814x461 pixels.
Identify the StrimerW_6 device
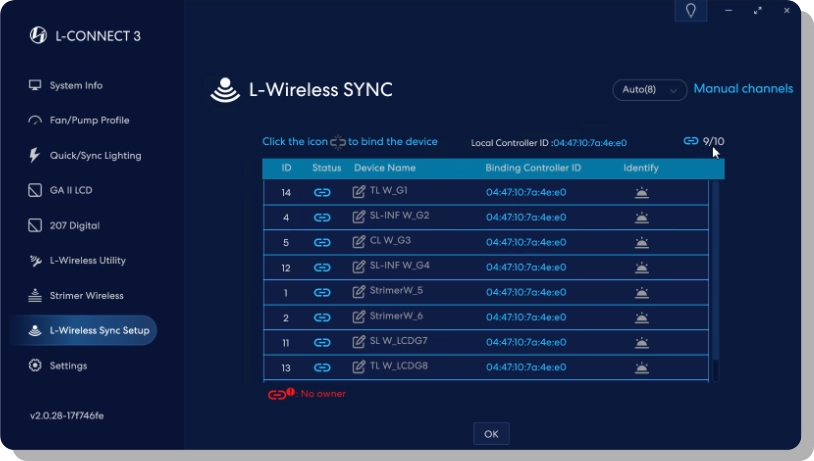642,317
